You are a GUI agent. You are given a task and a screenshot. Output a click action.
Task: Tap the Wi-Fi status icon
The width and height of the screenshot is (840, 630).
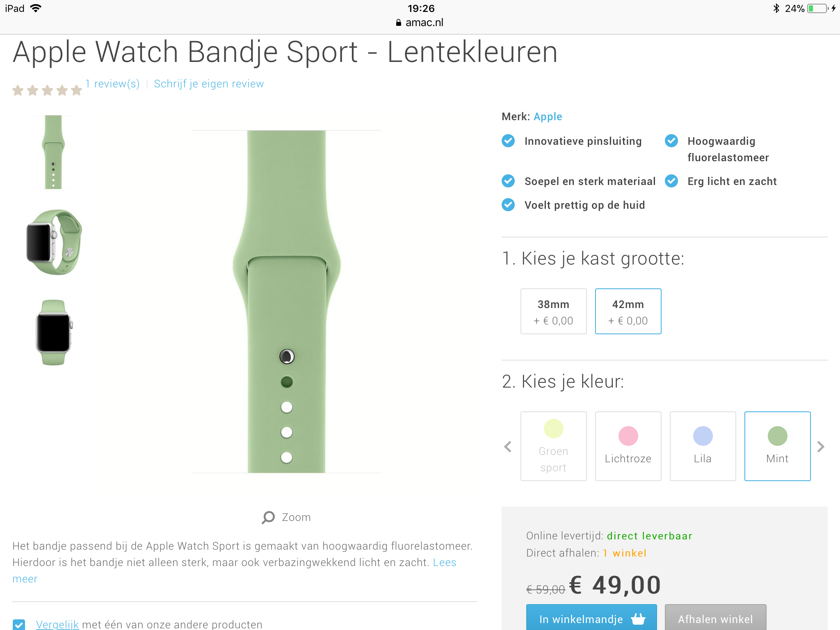pyautogui.click(x=36, y=8)
